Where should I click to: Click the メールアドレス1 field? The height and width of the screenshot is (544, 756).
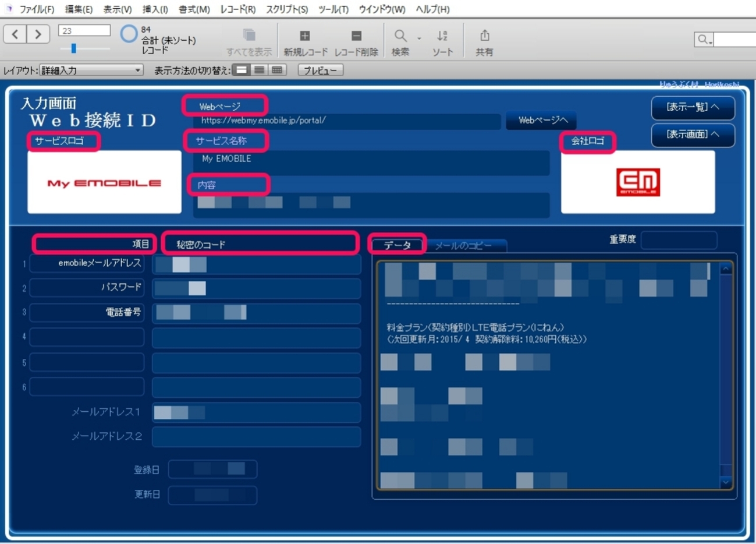pyautogui.click(x=257, y=412)
